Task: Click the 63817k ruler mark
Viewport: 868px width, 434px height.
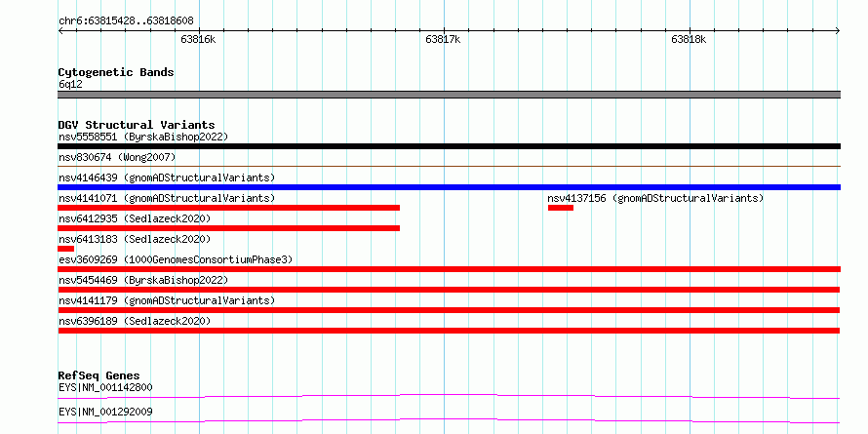Action: [x=443, y=40]
